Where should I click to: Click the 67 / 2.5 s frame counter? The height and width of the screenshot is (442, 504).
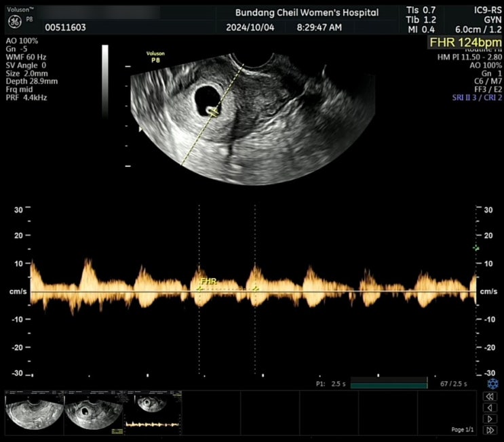click(x=454, y=384)
